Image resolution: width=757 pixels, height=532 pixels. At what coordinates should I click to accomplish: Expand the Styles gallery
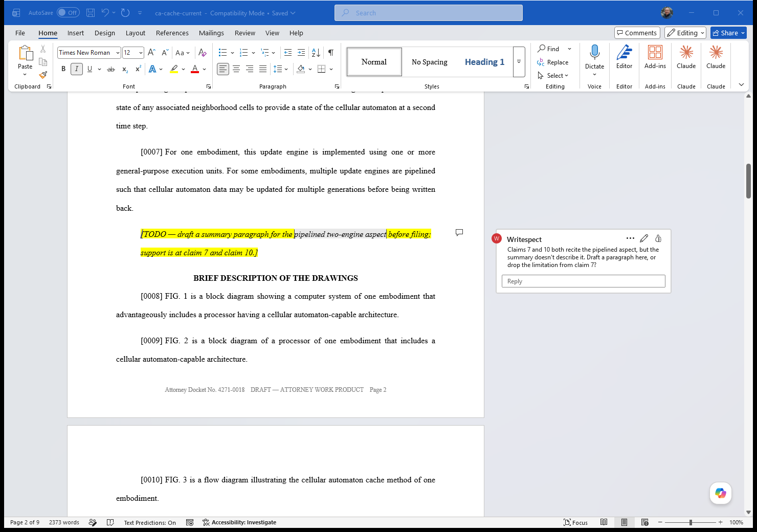(x=519, y=62)
